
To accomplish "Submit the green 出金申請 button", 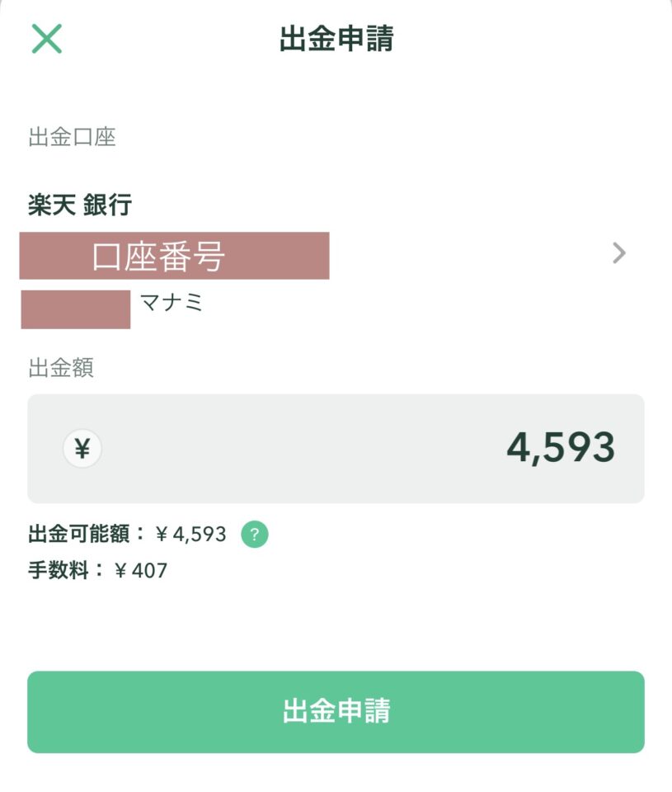I will [x=336, y=712].
